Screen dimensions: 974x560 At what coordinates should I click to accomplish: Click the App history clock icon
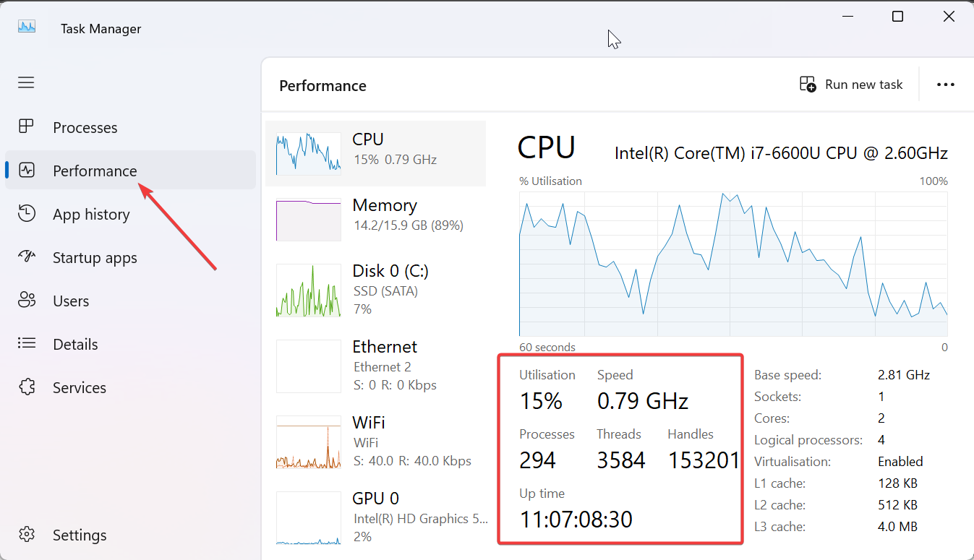[x=26, y=214]
